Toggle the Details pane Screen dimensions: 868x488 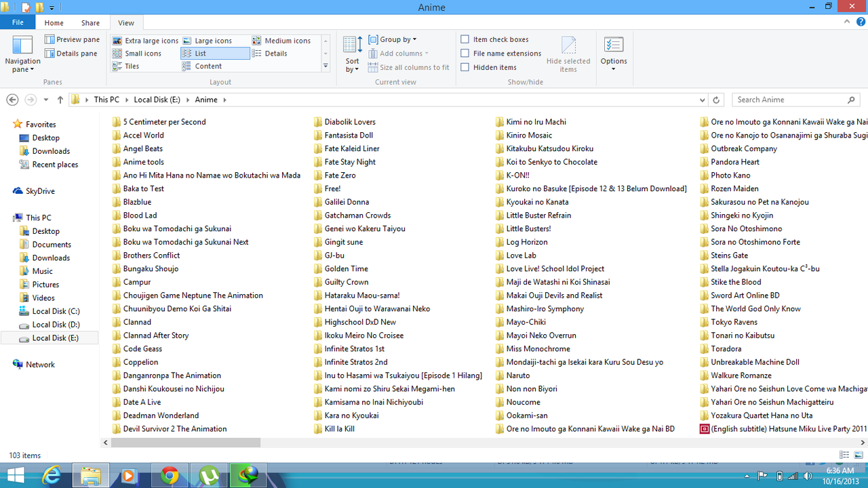pyautogui.click(x=71, y=54)
